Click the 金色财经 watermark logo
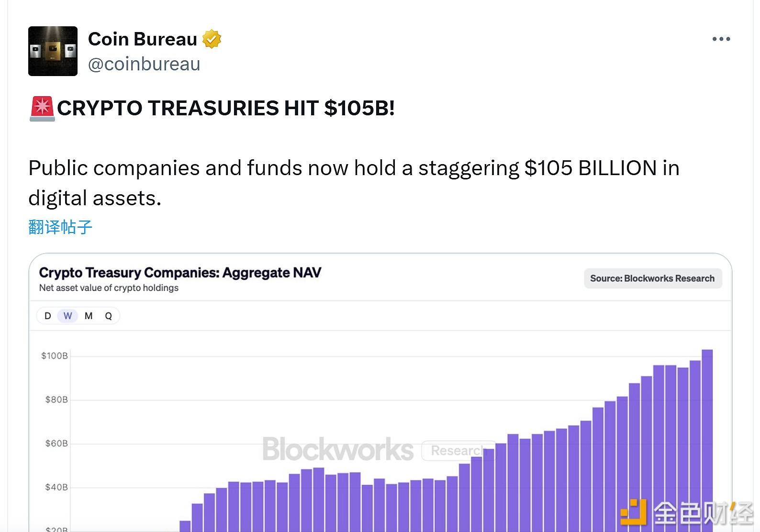This screenshot has height=532, width=760. [x=687, y=514]
